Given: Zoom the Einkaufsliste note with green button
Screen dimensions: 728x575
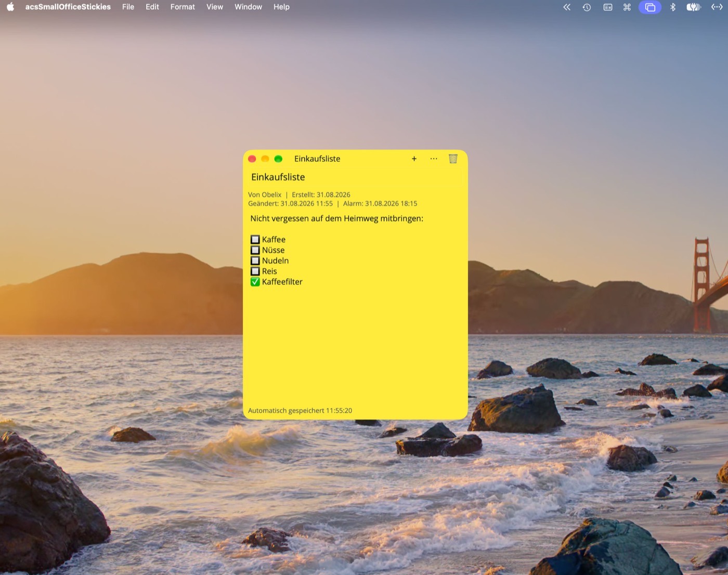Looking at the screenshot, I should pos(278,159).
